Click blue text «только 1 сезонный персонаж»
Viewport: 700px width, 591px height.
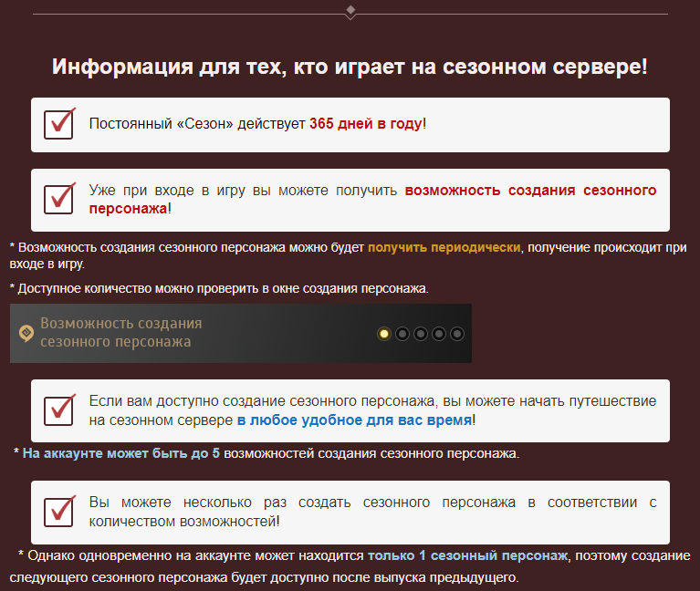(467, 555)
